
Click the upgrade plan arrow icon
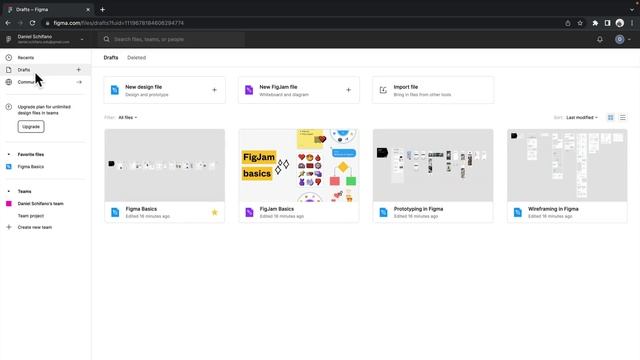tap(9, 107)
